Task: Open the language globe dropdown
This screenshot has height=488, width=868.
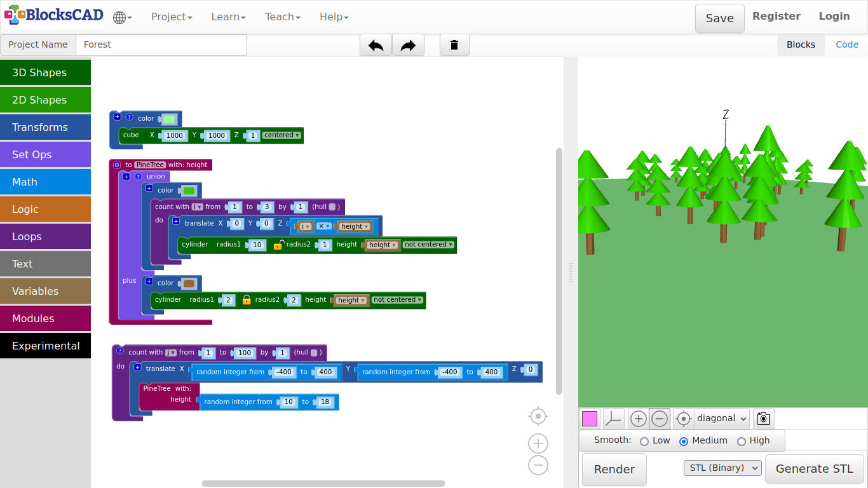Action: [122, 17]
